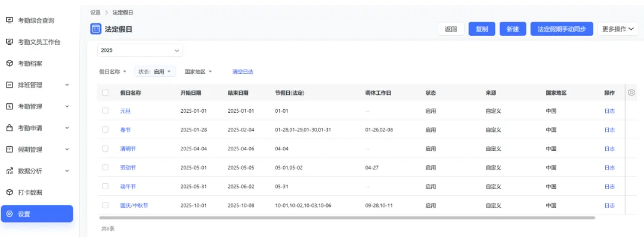Click the 共6条 record count text
Image resolution: width=644 pixels, height=237 pixels.
[107, 229]
